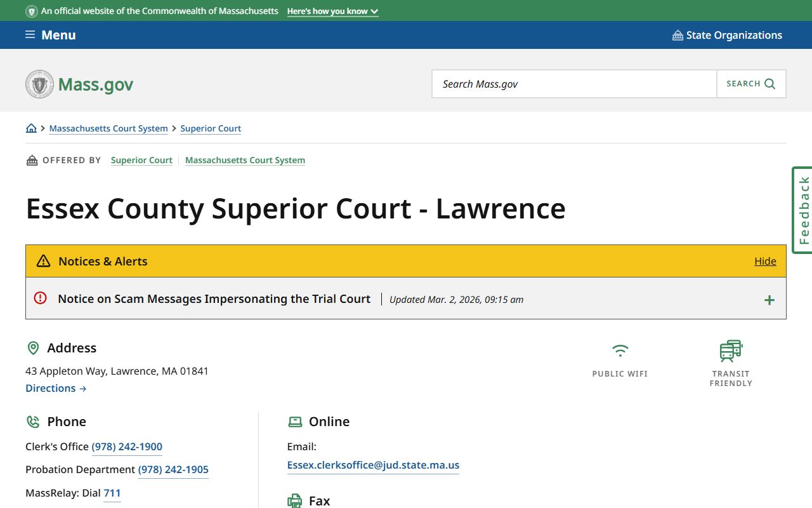This screenshot has height=508, width=812.
Task: Open Superior Court breadcrumb link
Action: 211,128
